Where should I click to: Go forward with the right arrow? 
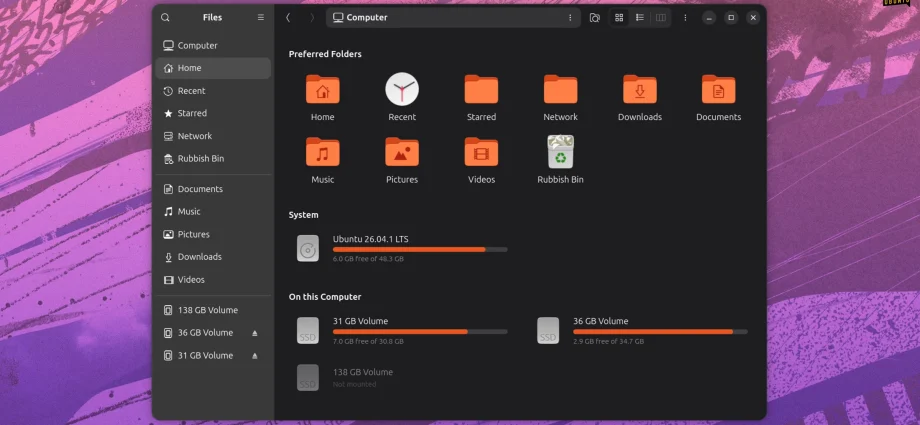312,18
